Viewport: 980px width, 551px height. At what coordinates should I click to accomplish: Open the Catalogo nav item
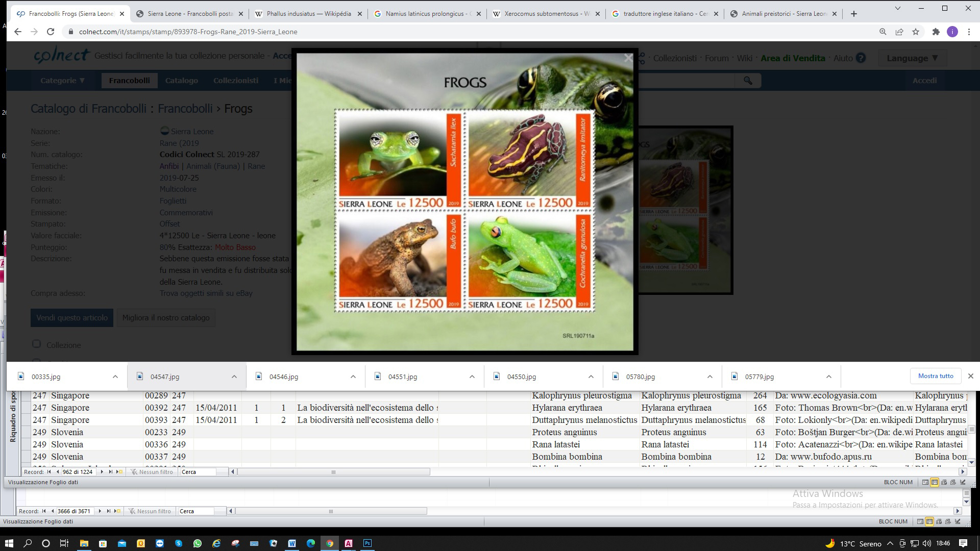click(182, 81)
